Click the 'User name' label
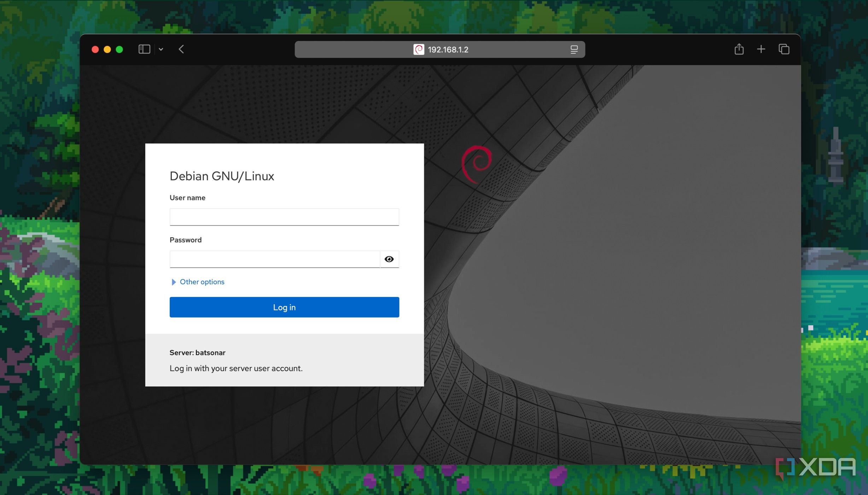Image resolution: width=868 pixels, height=495 pixels. [x=187, y=198]
